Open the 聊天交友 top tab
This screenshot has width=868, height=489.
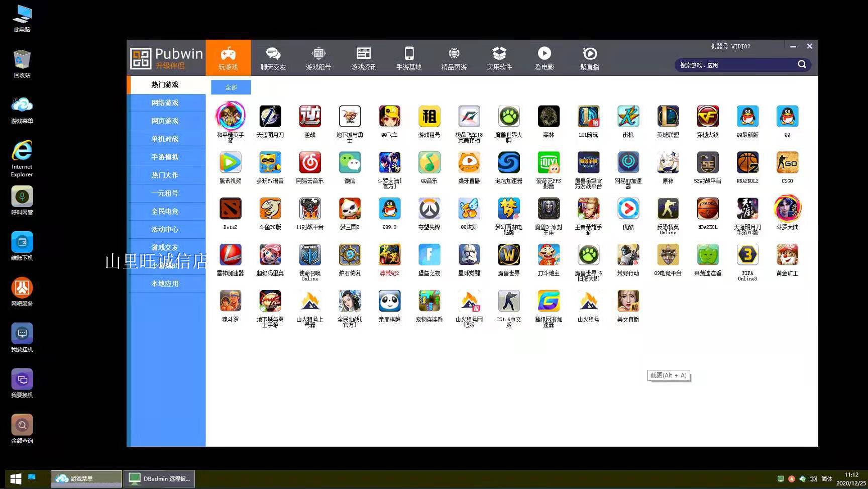[x=273, y=58]
